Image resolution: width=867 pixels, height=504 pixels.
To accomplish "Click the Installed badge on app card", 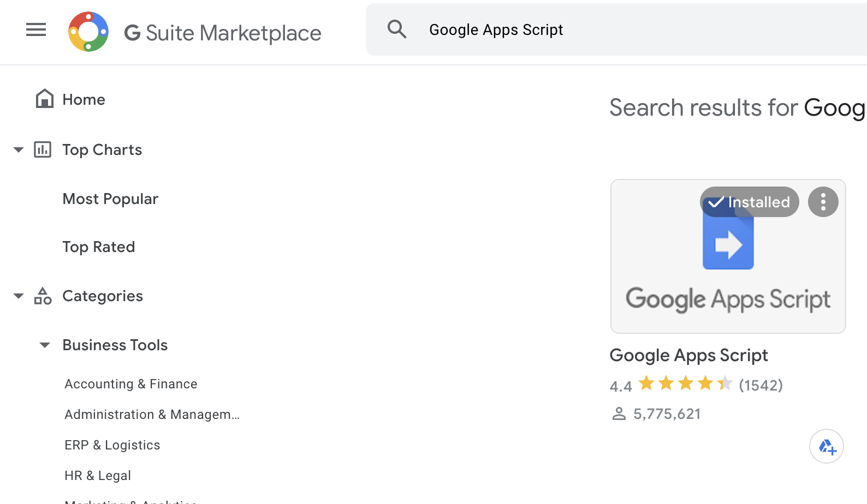I will coord(750,202).
